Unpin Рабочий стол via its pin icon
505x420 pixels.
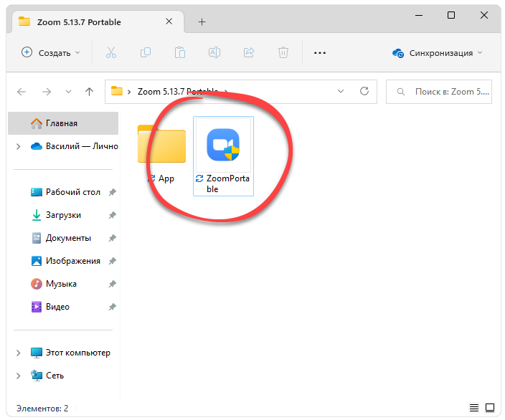(x=112, y=193)
